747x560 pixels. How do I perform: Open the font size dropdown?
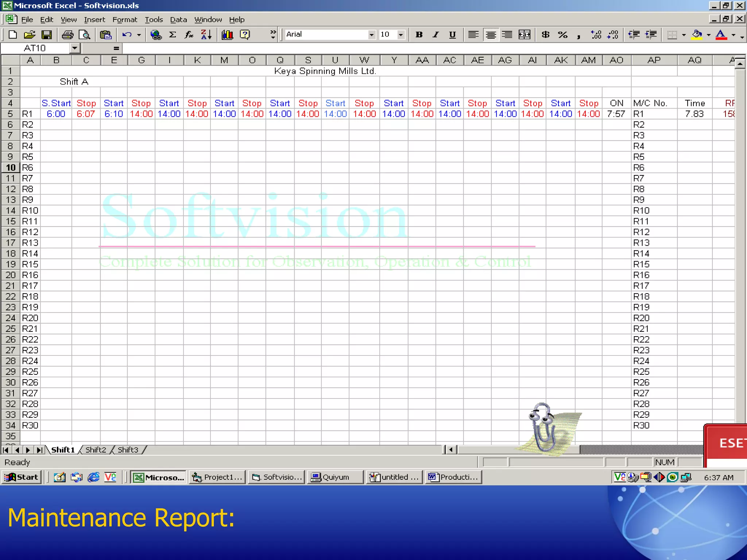401,35
